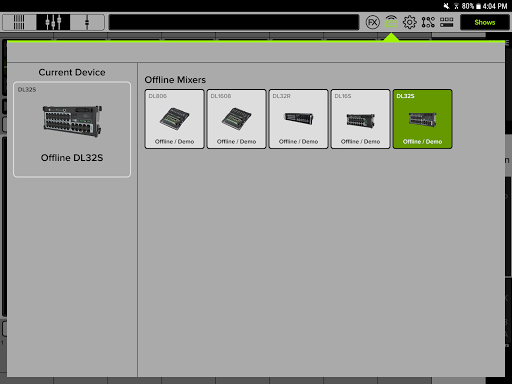The image size is (512, 384).
Task: Click the DL32S mixer image in Current Device
Action: tap(72, 121)
